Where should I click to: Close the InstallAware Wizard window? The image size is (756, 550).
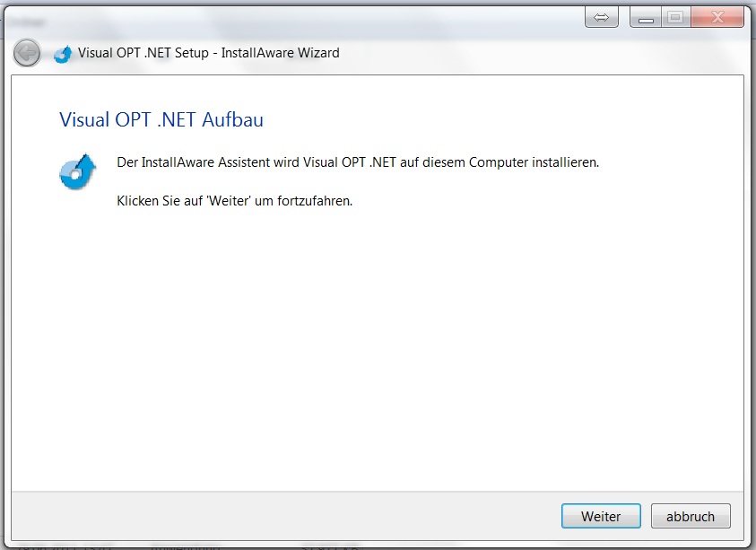(x=717, y=18)
